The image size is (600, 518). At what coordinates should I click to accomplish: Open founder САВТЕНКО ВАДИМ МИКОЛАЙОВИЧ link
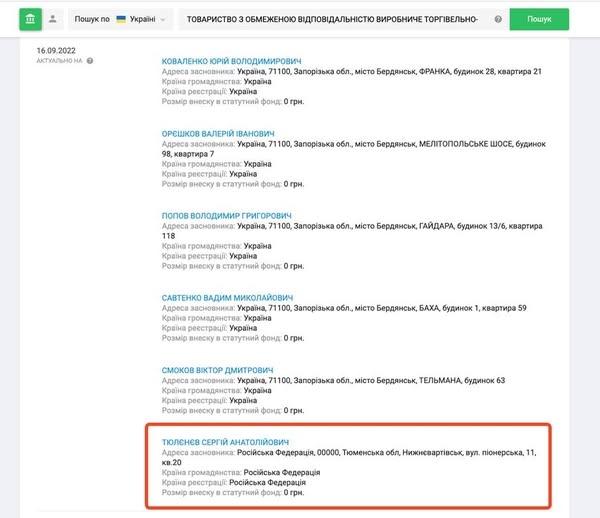pyautogui.click(x=227, y=297)
